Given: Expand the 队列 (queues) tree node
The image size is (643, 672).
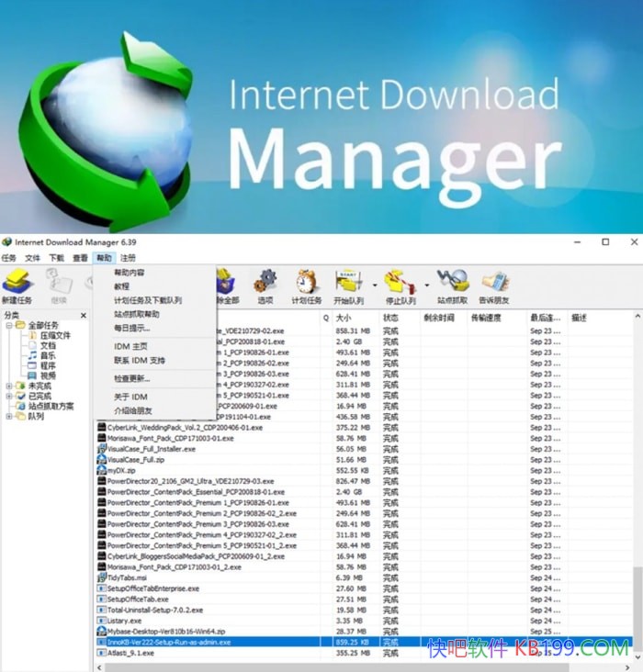Looking at the screenshot, I should click(x=8, y=416).
